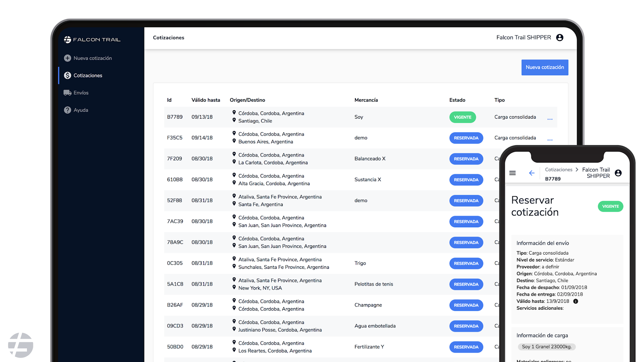Tap the back arrow on the phone
Image resolution: width=644 pixels, height=362 pixels.
click(532, 173)
